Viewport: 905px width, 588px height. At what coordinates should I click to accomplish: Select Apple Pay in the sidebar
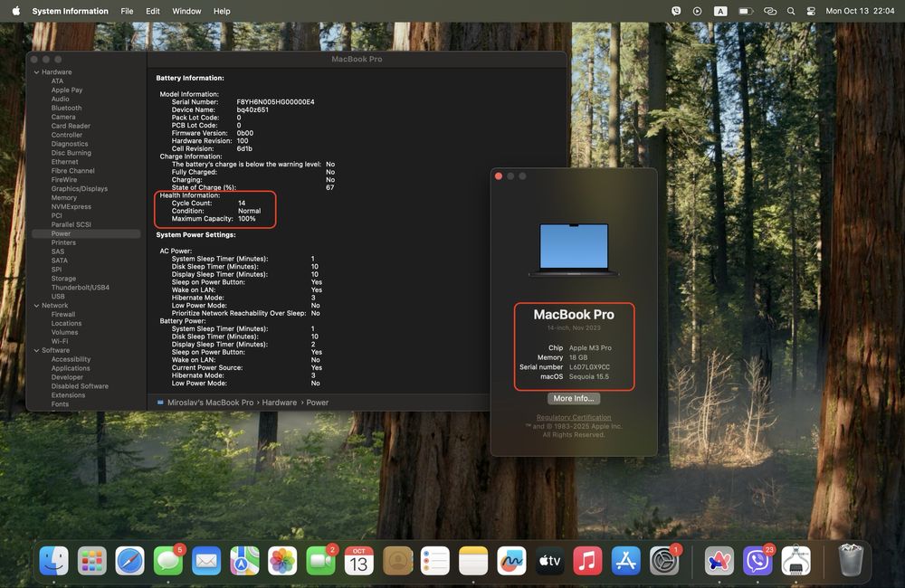pyautogui.click(x=66, y=90)
